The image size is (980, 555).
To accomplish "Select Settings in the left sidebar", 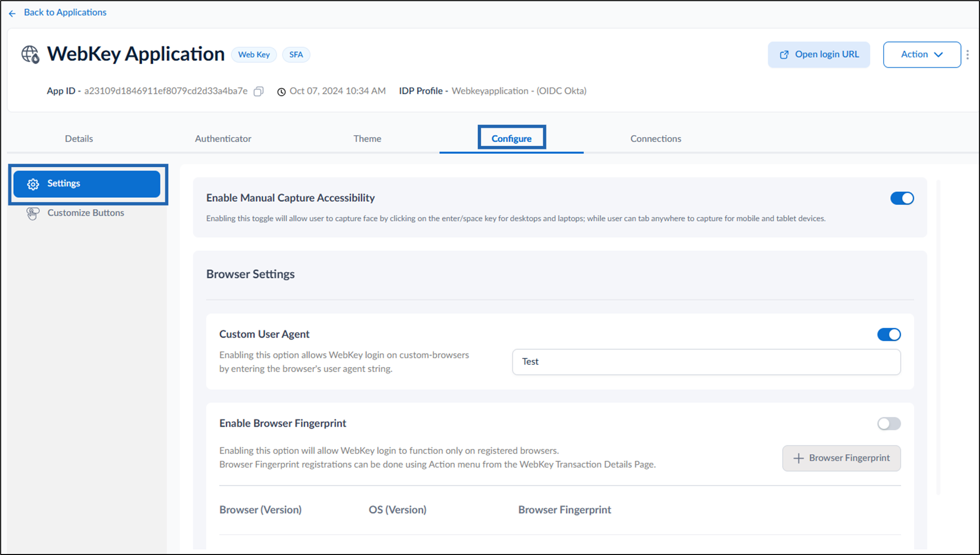I will click(87, 184).
